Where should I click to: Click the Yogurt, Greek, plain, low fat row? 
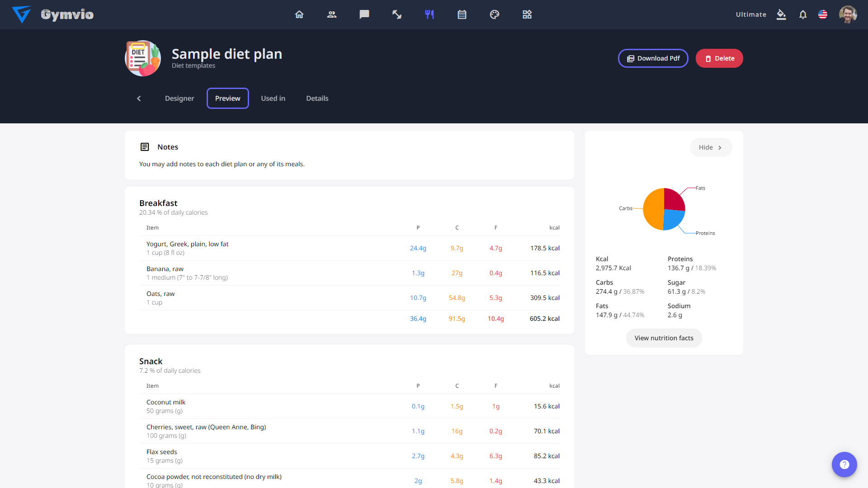pyautogui.click(x=349, y=248)
